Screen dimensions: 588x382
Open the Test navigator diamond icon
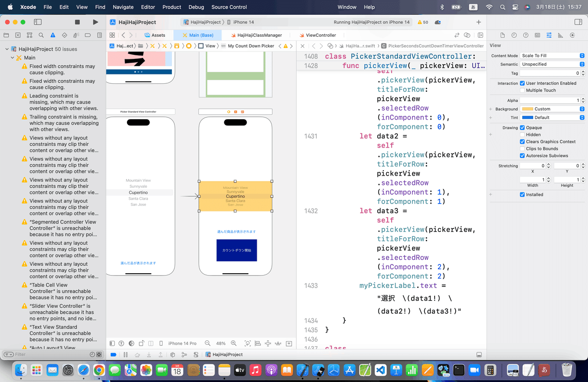click(x=64, y=35)
